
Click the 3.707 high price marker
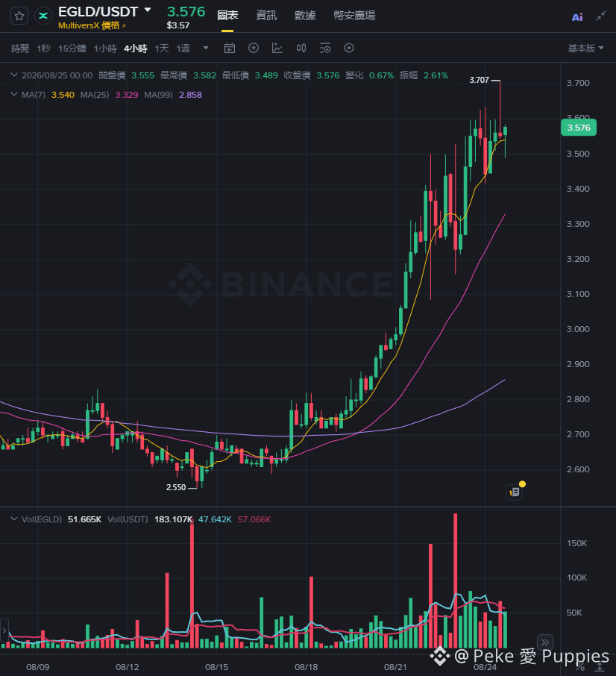(x=479, y=80)
